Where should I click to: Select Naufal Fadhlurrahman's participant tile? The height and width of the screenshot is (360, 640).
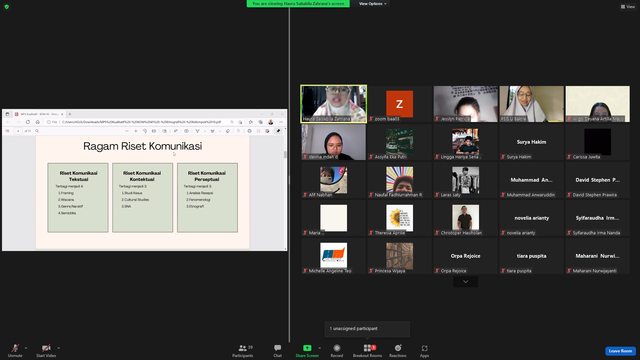pos(399,180)
